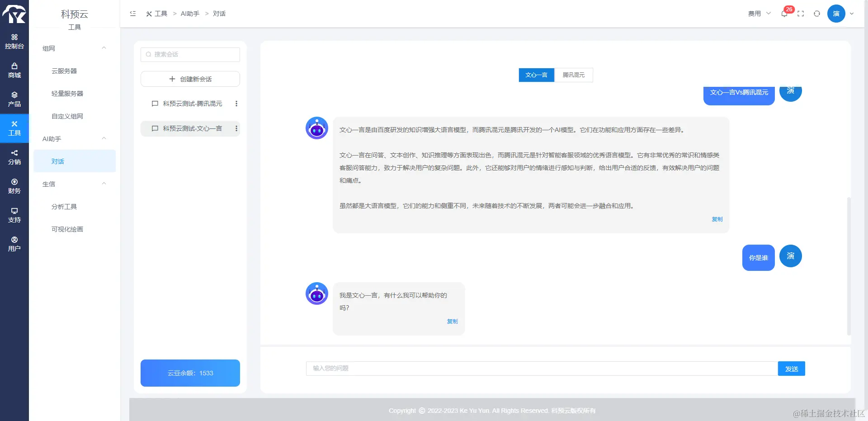Click the 发送 send button
868x421 pixels.
click(x=792, y=369)
